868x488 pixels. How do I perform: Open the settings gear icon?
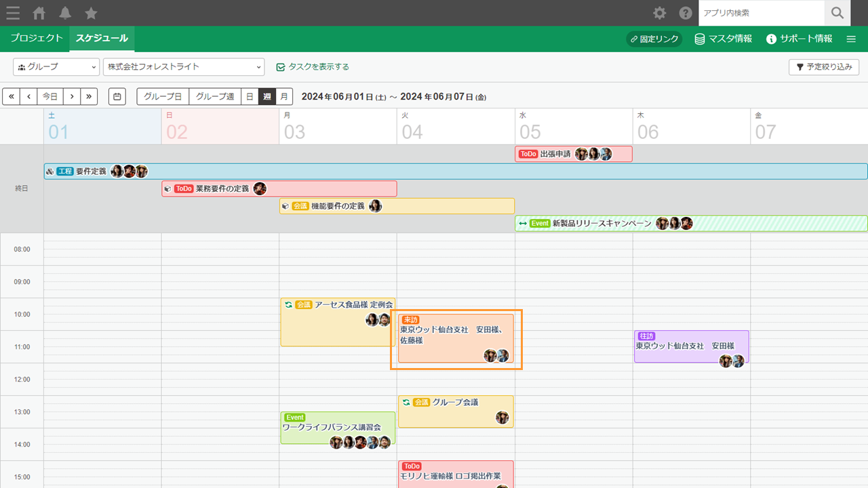(x=659, y=13)
